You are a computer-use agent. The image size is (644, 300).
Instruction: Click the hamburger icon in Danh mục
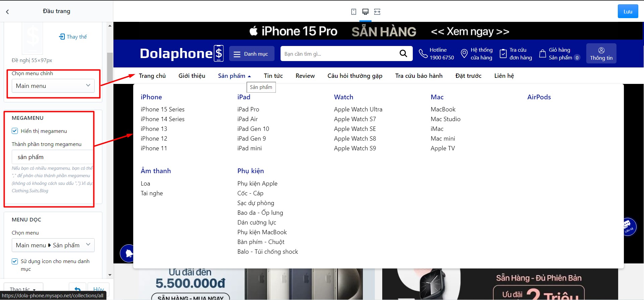237,54
